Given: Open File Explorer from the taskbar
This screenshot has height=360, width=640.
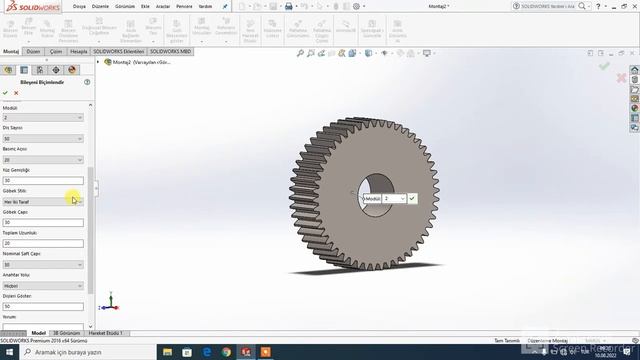Looking at the screenshot, I should pyautogui.click(x=167, y=352).
